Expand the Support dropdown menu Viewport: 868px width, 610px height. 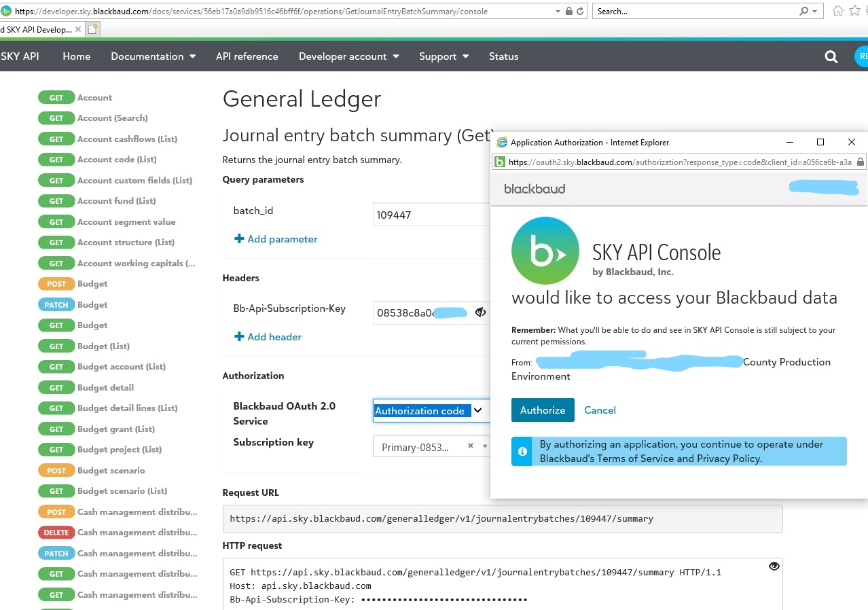click(x=444, y=56)
